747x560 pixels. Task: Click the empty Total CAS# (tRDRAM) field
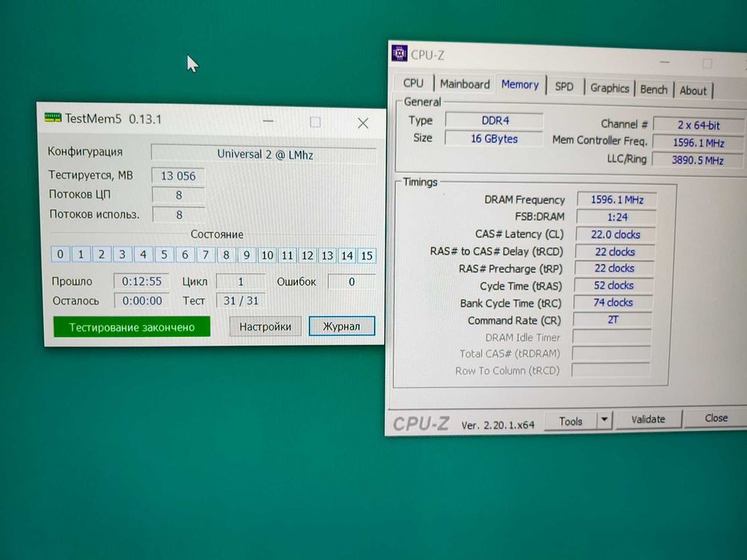point(611,354)
